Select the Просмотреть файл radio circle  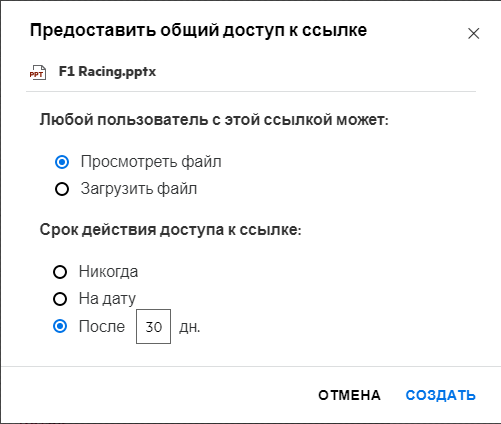coord(62,162)
